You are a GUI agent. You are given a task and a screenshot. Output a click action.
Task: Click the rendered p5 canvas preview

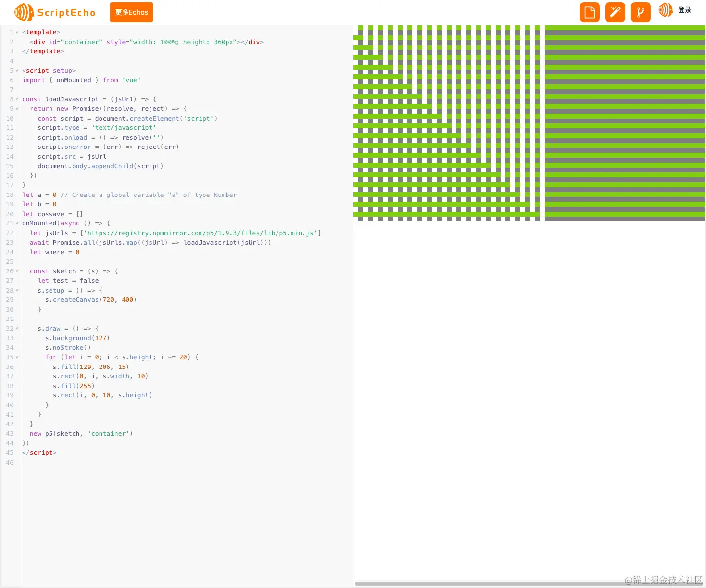pos(529,123)
